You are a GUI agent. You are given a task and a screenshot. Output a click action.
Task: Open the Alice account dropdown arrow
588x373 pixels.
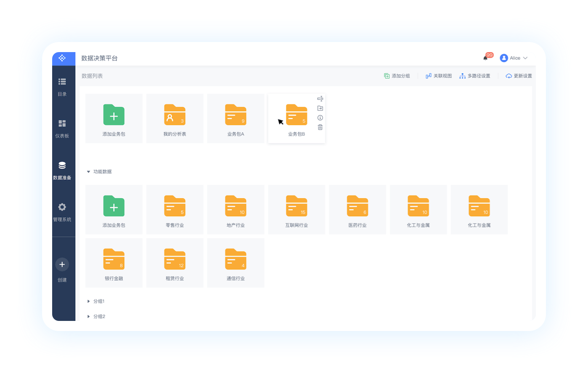(x=525, y=58)
